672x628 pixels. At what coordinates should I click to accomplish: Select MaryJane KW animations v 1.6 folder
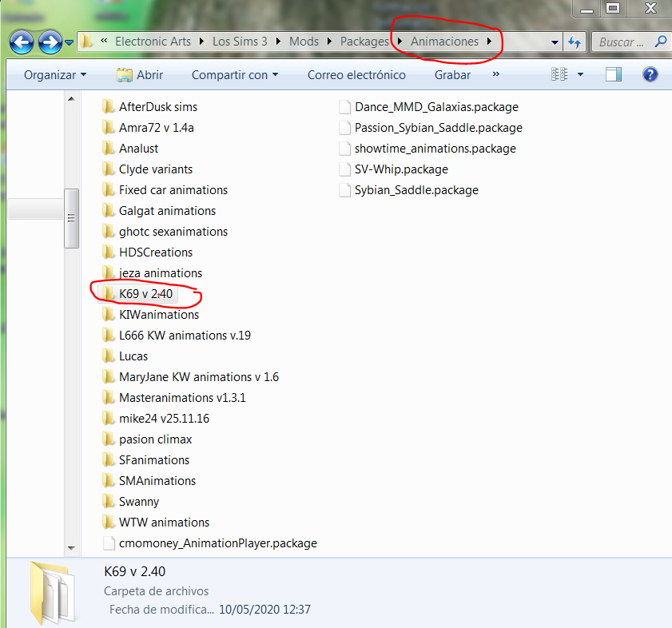191,377
